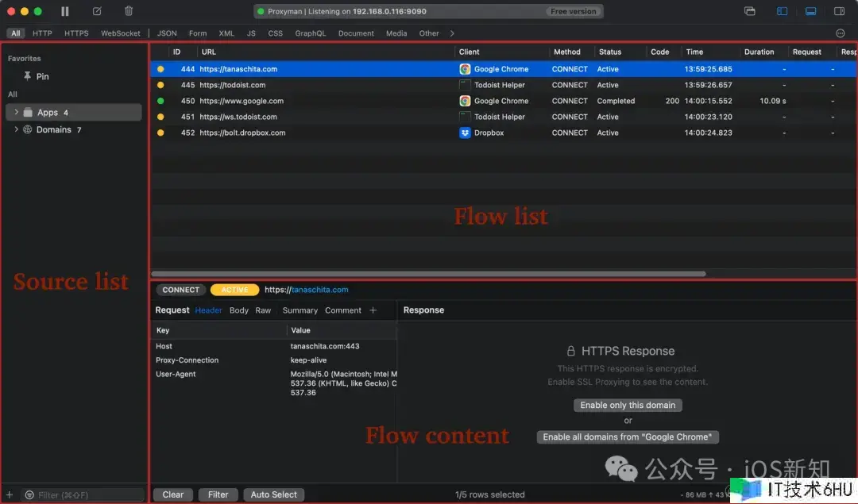Select the https://bolt.dropbox.com flow row
The image size is (858, 504).
pos(504,133)
